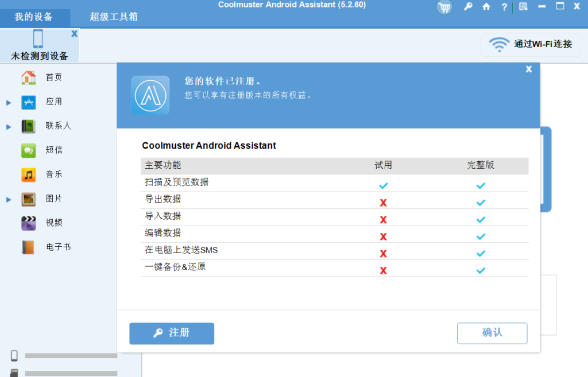This screenshot has height=377, width=588.
Task: Click 您的软件已注册 heading text
Action: click(223, 81)
